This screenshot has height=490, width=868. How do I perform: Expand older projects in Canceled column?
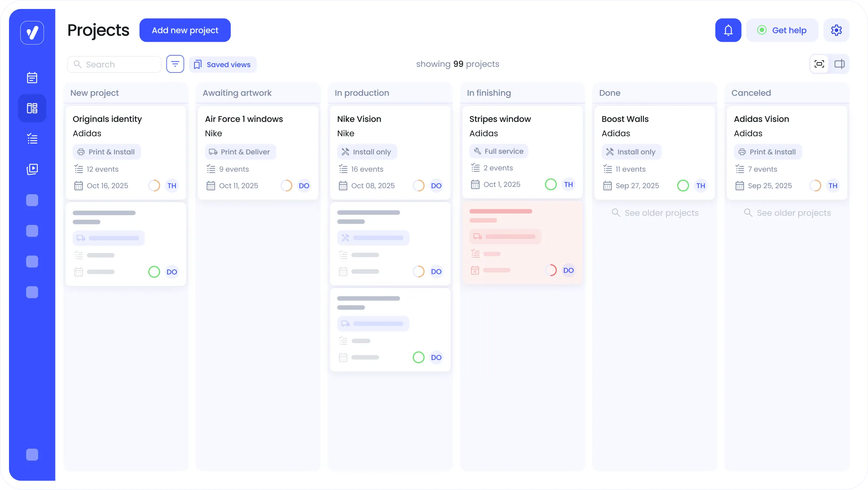787,213
